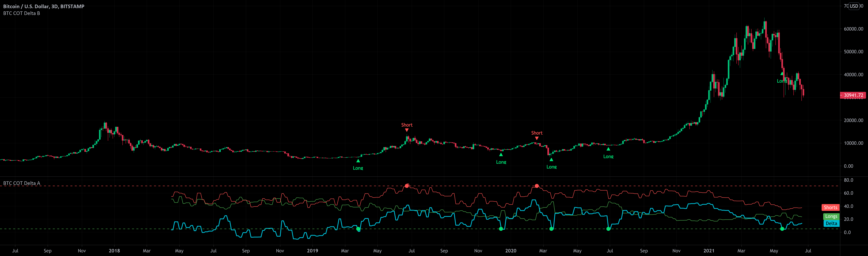Click the Long signal marker near July 2020

tap(608, 153)
